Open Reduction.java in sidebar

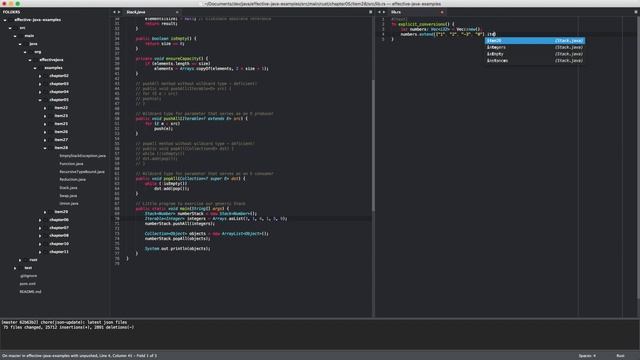coord(72,180)
